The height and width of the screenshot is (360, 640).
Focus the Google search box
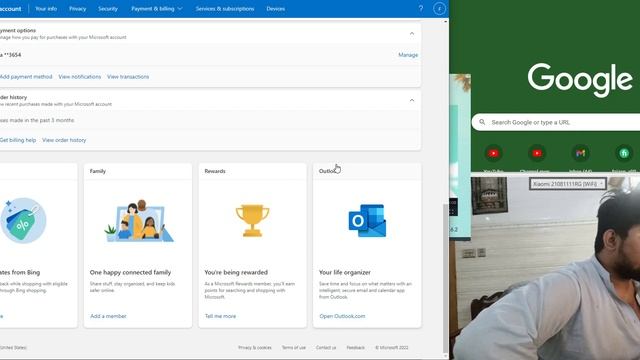(x=556, y=122)
